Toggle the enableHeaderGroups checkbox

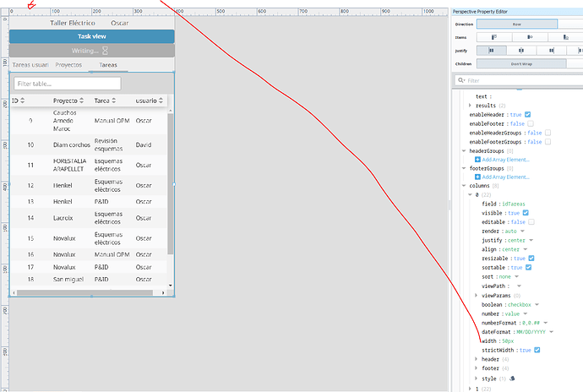[x=548, y=133]
